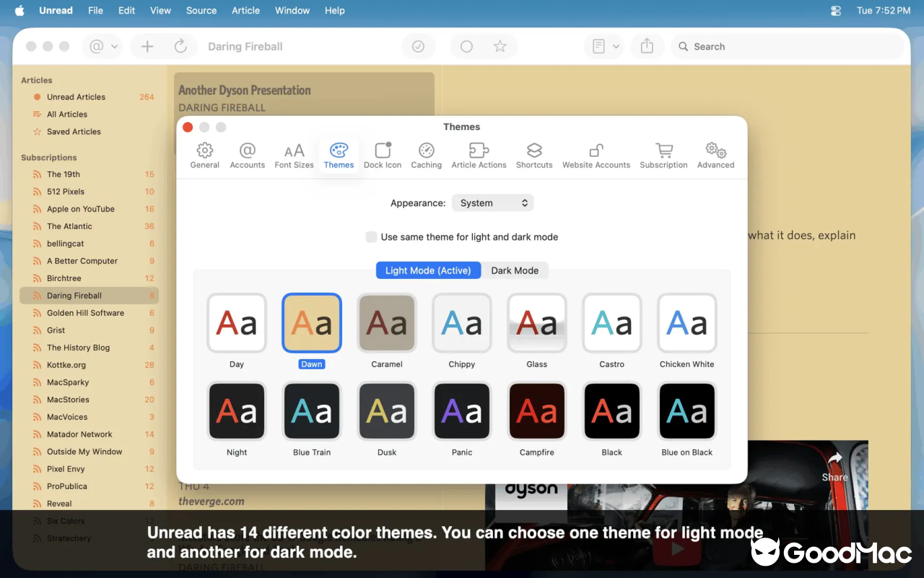Select All Articles in sidebar
924x578 pixels.
[89, 114]
